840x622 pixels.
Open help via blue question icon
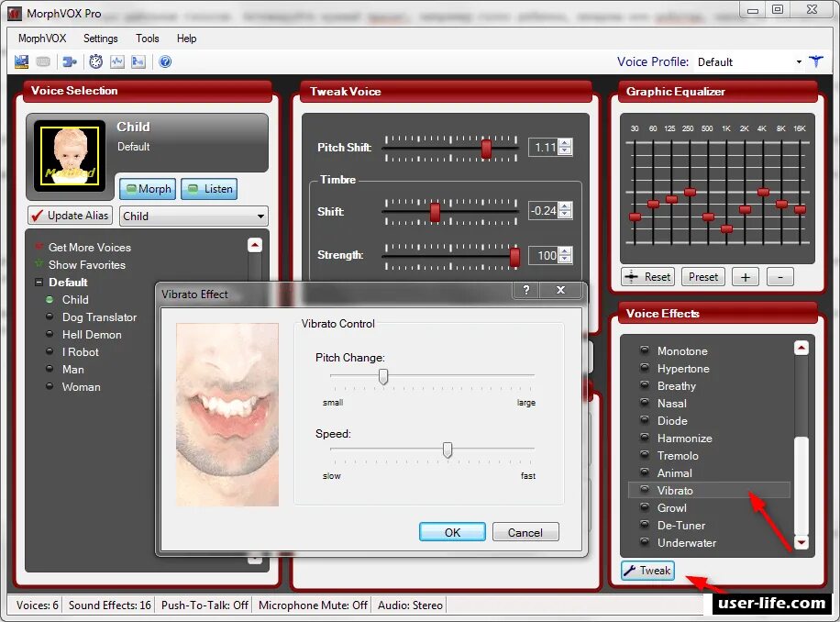point(166,61)
